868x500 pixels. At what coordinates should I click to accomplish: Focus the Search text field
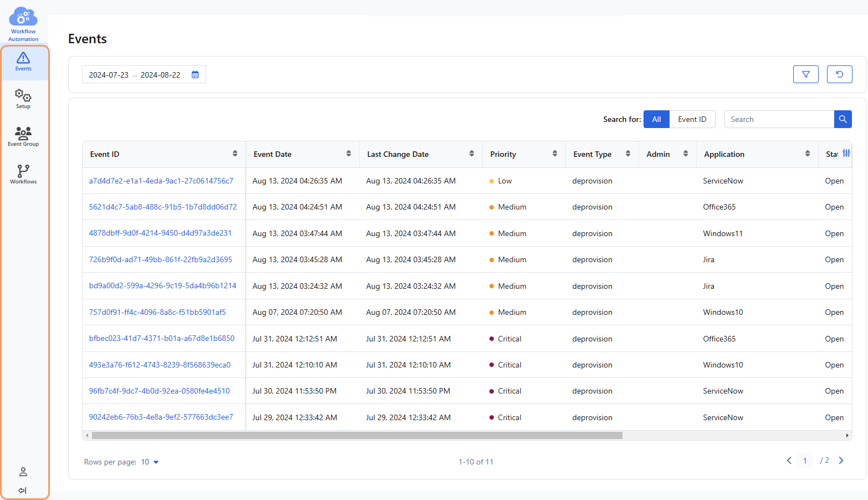tap(778, 119)
